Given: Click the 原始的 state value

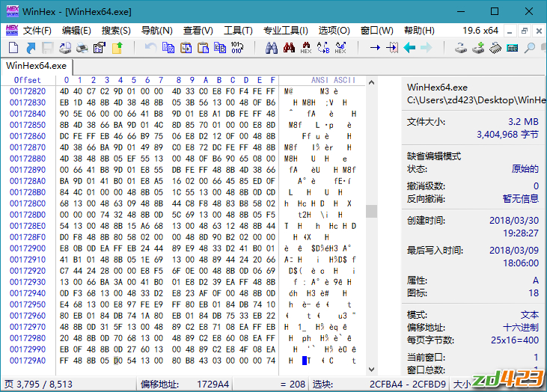Looking at the screenshot, I should (x=525, y=169).
